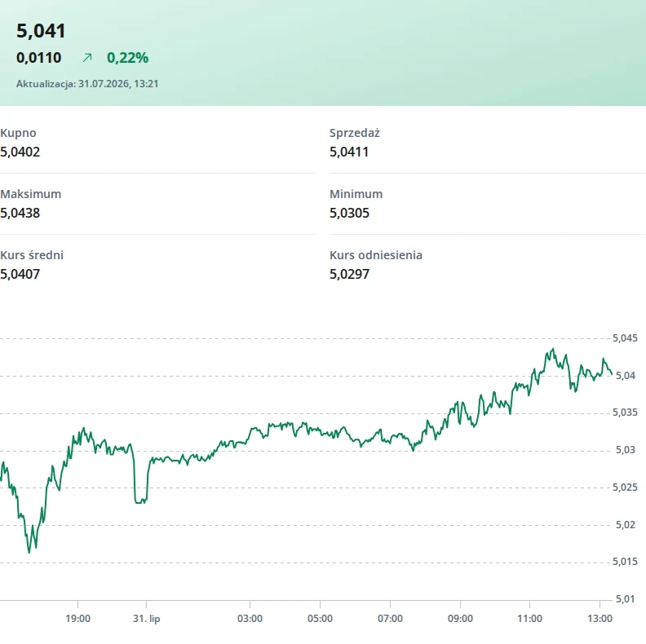Select the Kurs średni value 5,0407
This screenshot has width=646, height=644.
[20, 274]
